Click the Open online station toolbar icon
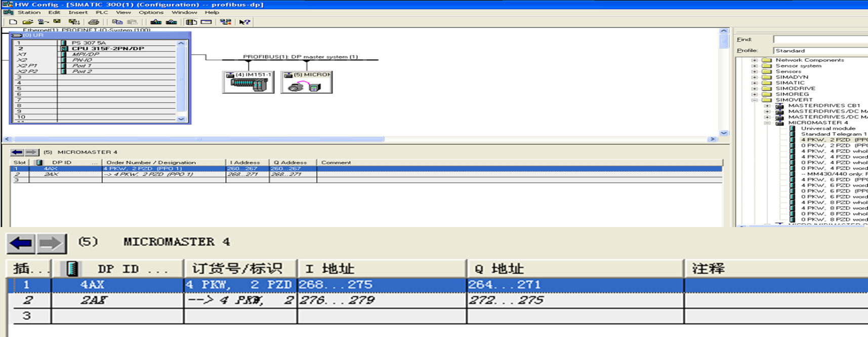This screenshot has height=337, width=868. pyautogui.click(x=43, y=22)
